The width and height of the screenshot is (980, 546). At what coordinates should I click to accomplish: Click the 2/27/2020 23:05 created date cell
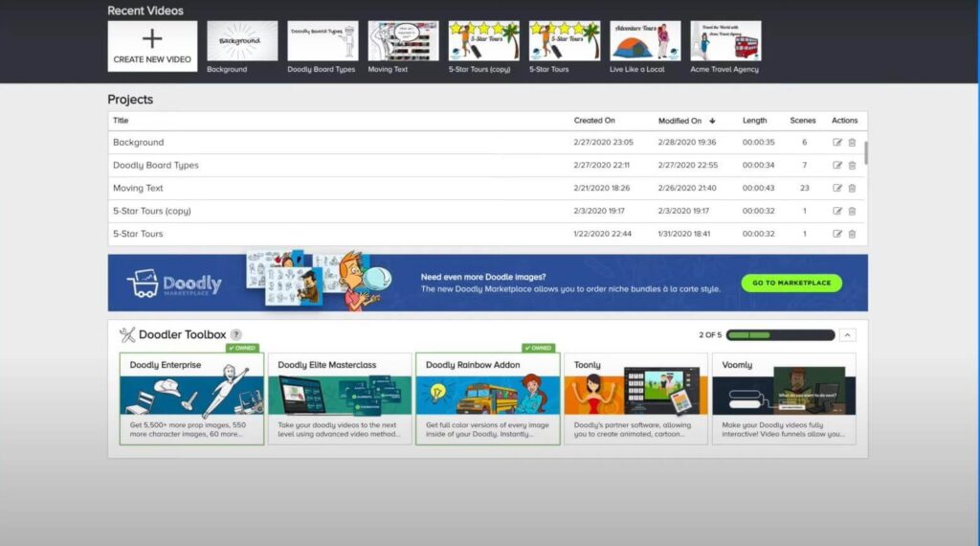click(x=603, y=142)
